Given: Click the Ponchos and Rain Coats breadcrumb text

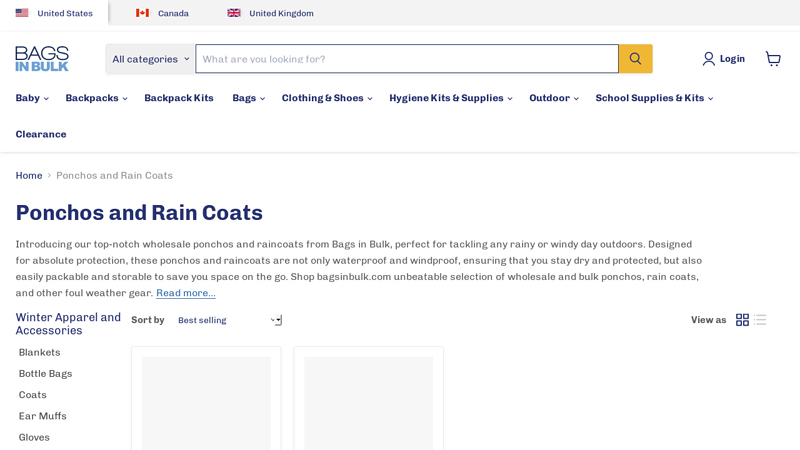Looking at the screenshot, I should pyautogui.click(x=114, y=176).
